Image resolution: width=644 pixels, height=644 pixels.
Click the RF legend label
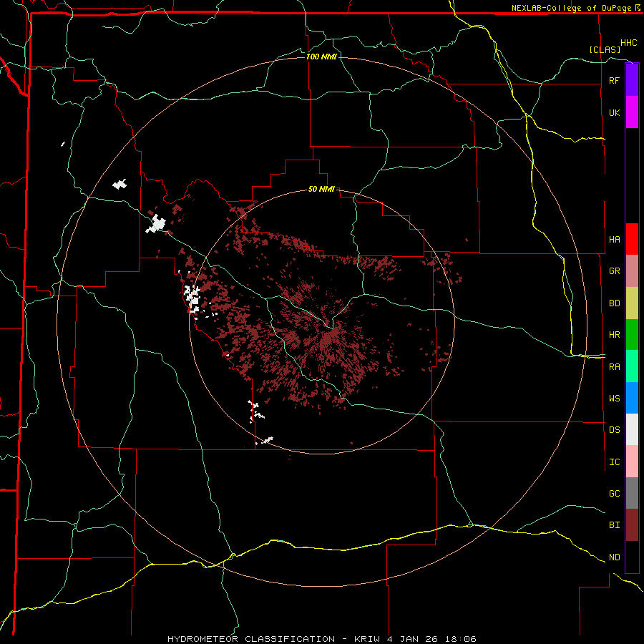tap(614, 80)
